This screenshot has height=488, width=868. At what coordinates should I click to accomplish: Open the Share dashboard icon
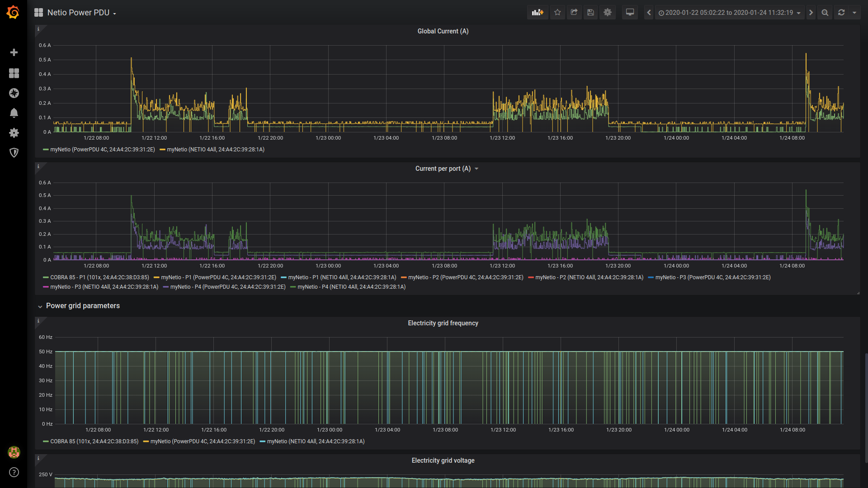[574, 13]
